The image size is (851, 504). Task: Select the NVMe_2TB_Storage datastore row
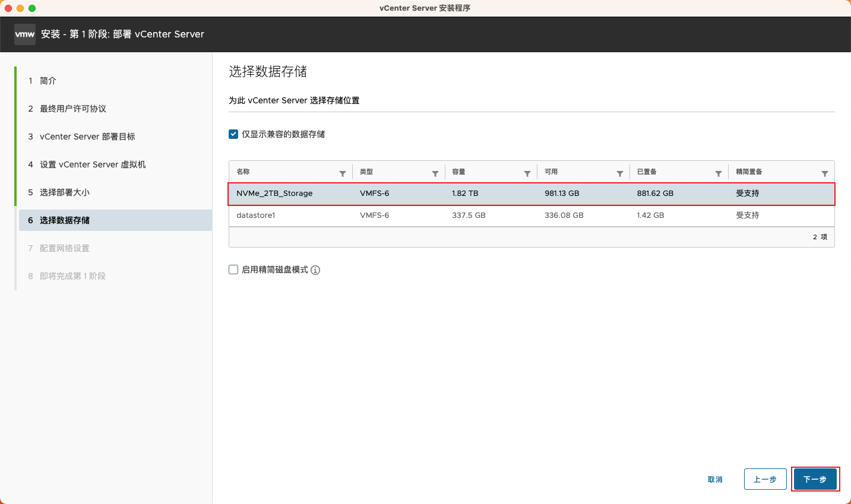532,194
